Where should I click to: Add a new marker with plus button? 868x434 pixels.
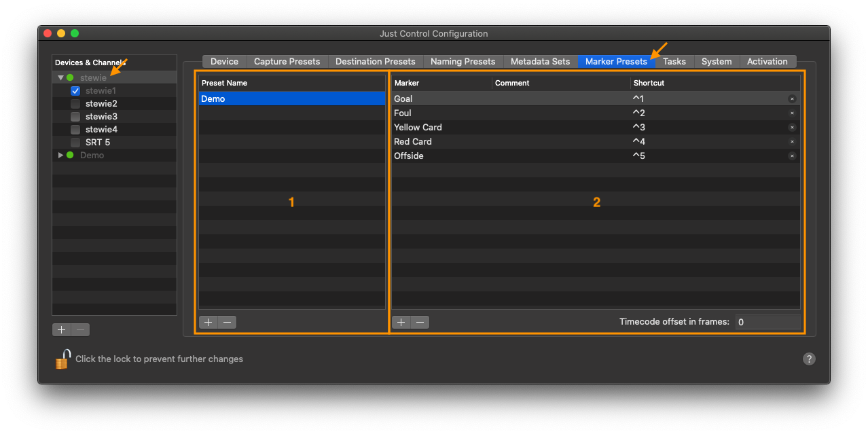(x=401, y=322)
